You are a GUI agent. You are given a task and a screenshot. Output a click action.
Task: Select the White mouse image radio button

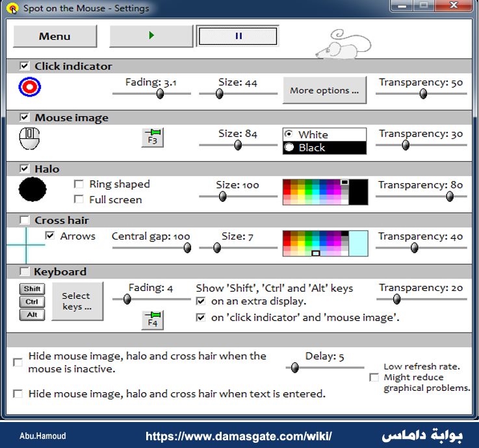pyautogui.click(x=289, y=134)
